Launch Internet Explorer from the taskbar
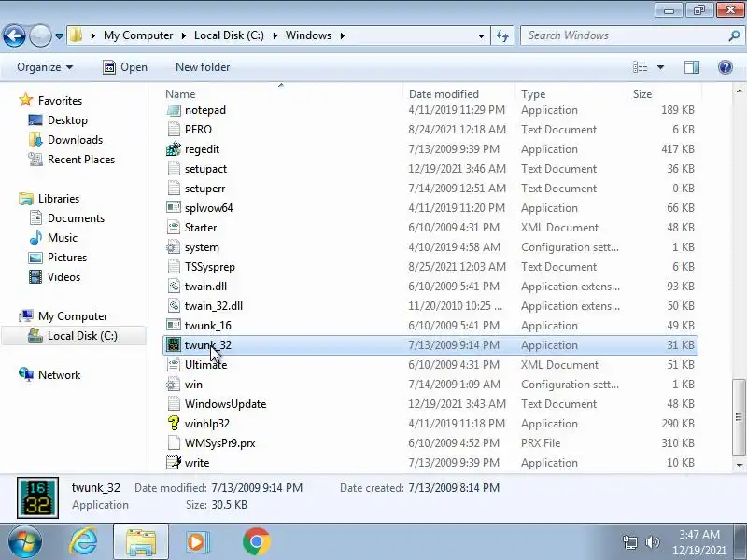Viewport: 747px width, 560px height. point(83,542)
